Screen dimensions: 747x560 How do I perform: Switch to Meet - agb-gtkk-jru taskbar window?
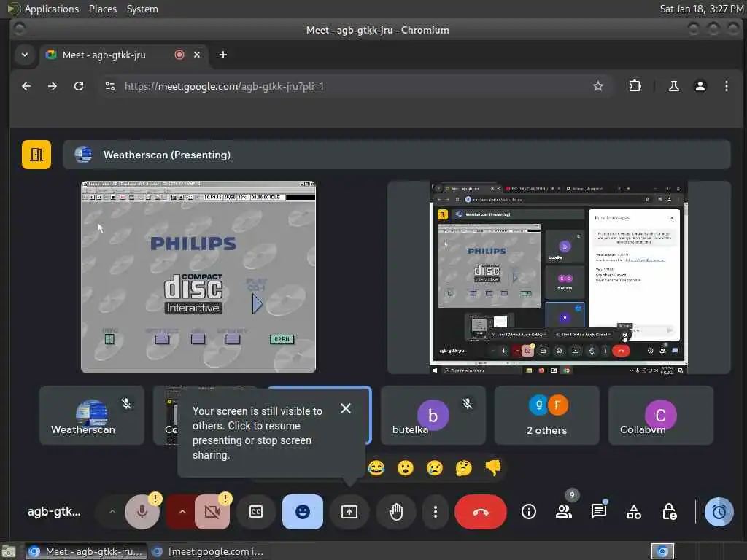(85, 551)
